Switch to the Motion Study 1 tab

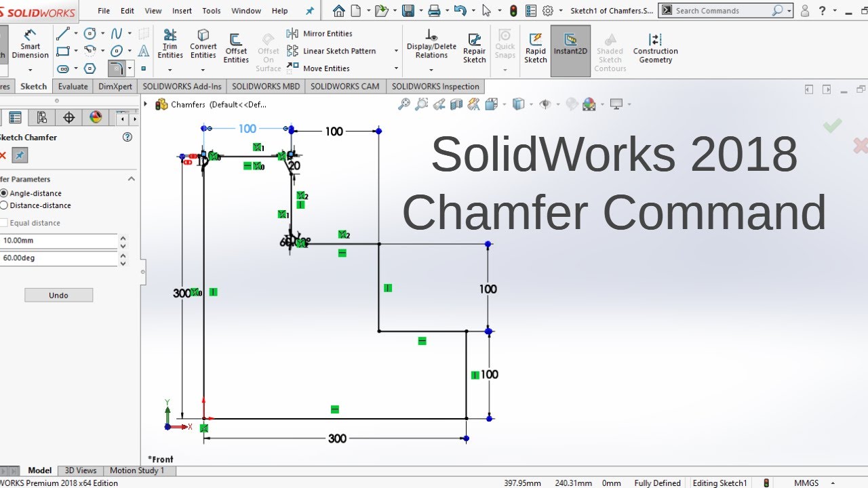pyautogui.click(x=137, y=470)
